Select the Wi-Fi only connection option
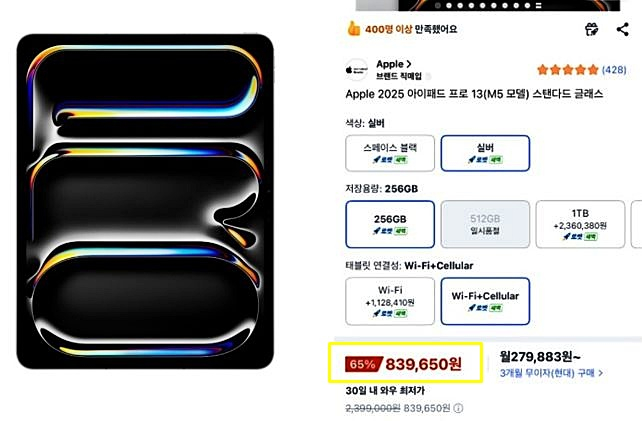642x421 pixels. (x=390, y=300)
